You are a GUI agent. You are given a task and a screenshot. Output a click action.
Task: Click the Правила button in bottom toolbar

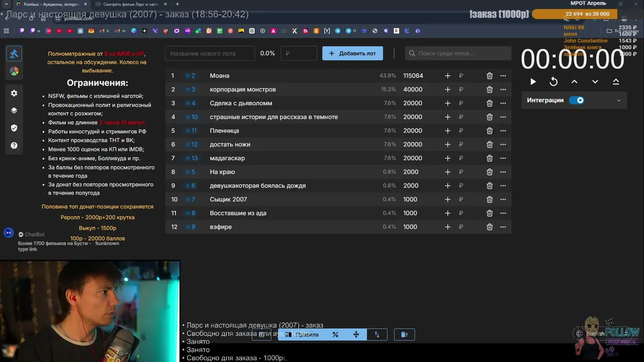tap(301, 334)
